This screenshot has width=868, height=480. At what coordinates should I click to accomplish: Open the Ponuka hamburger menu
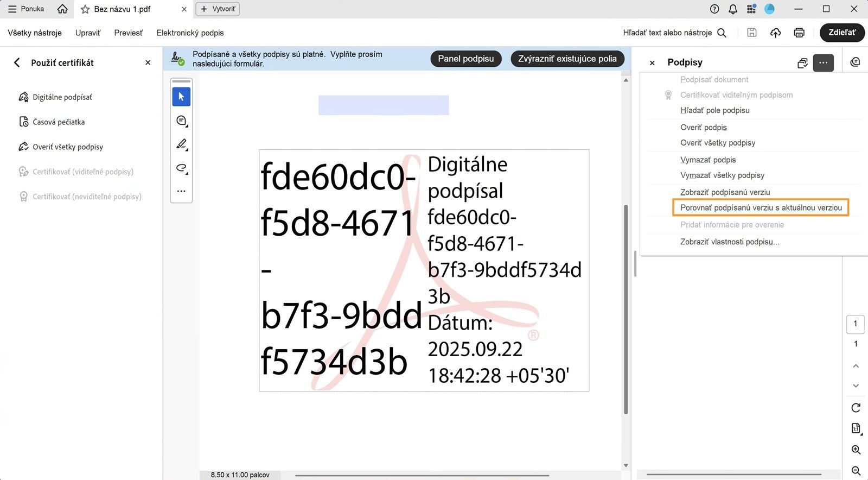click(x=25, y=9)
